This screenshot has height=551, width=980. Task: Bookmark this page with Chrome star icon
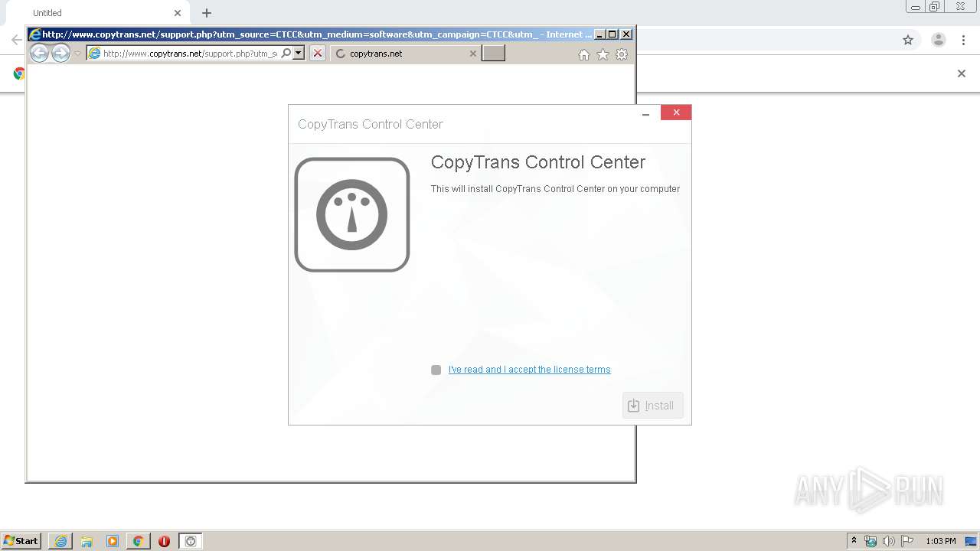point(908,40)
